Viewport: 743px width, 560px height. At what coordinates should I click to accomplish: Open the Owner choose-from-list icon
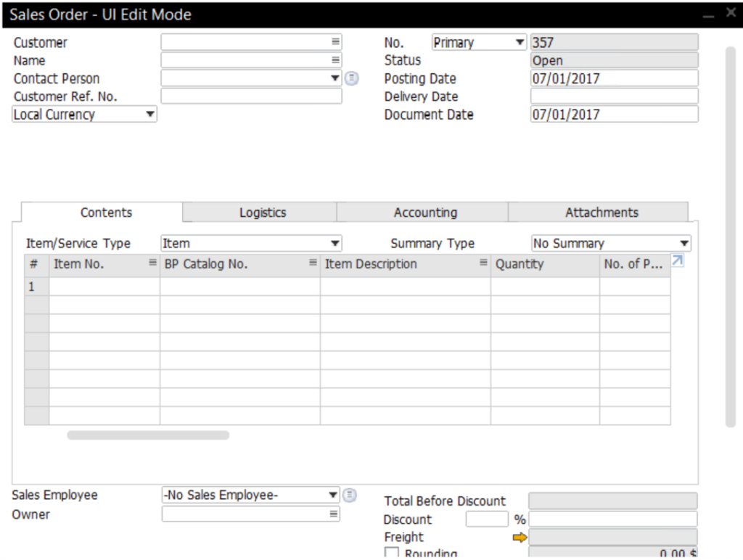click(334, 514)
